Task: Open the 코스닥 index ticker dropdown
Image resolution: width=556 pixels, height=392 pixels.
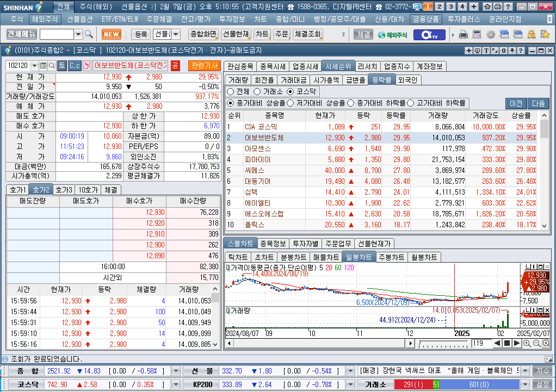Action: [176, 384]
